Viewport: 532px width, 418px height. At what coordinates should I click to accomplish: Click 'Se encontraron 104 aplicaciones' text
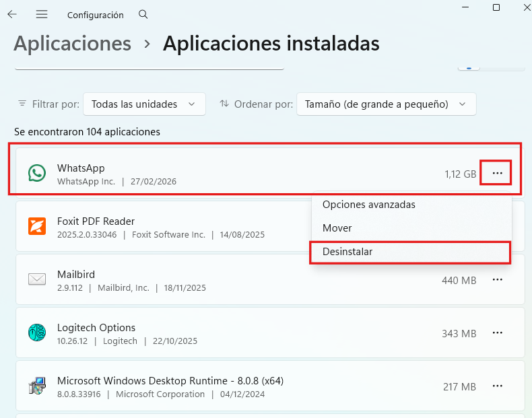(x=87, y=132)
